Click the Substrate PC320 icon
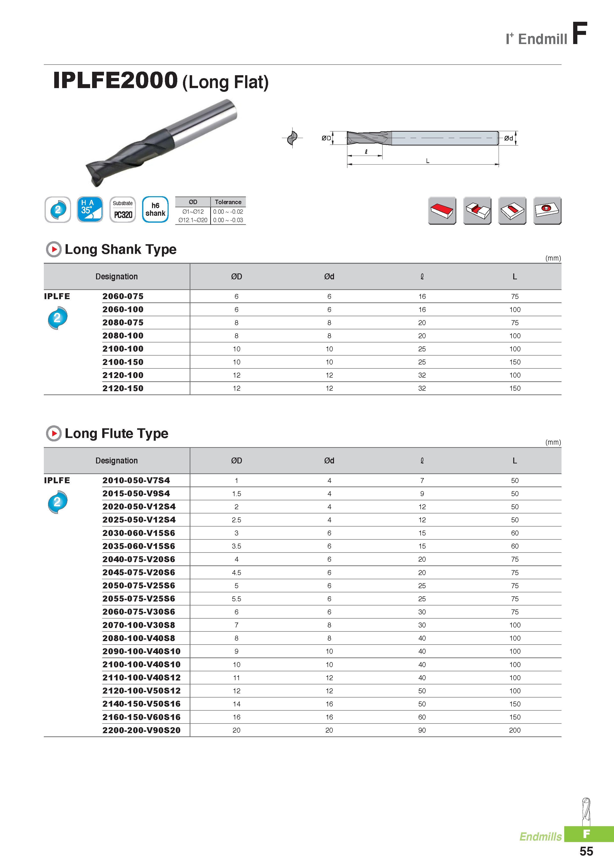This screenshot has width=614, height=868. 123,209
